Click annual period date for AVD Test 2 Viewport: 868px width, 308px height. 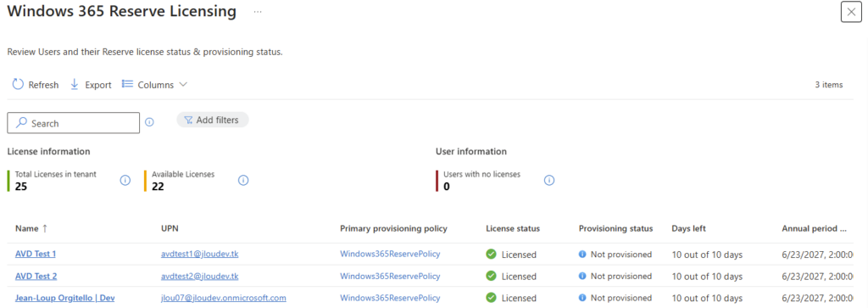tap(817, 276)
